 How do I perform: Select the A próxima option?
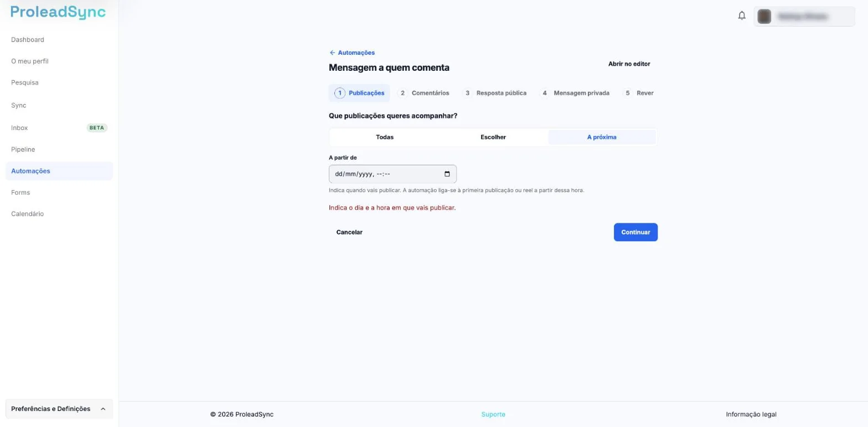(602, 137)
